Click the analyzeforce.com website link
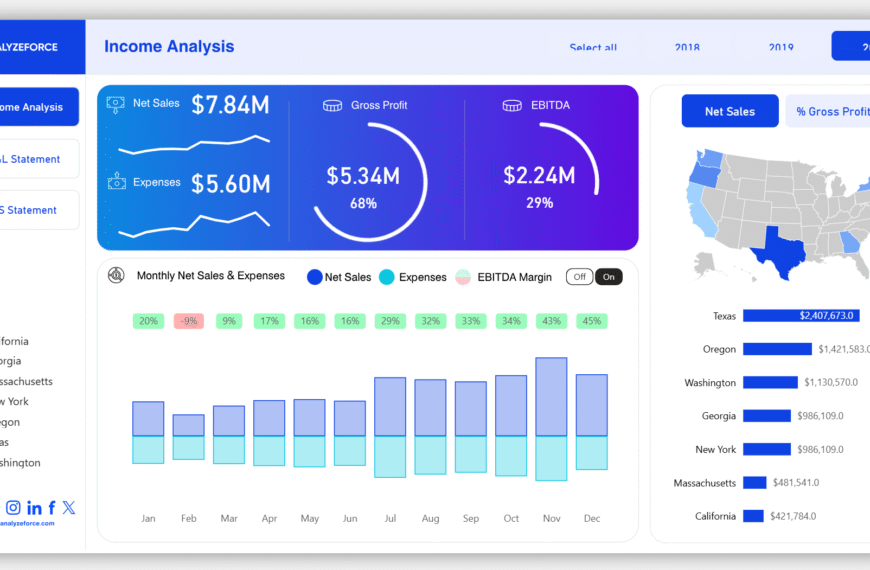The width and height of the screenshot is (870, 570). (28, 523)
